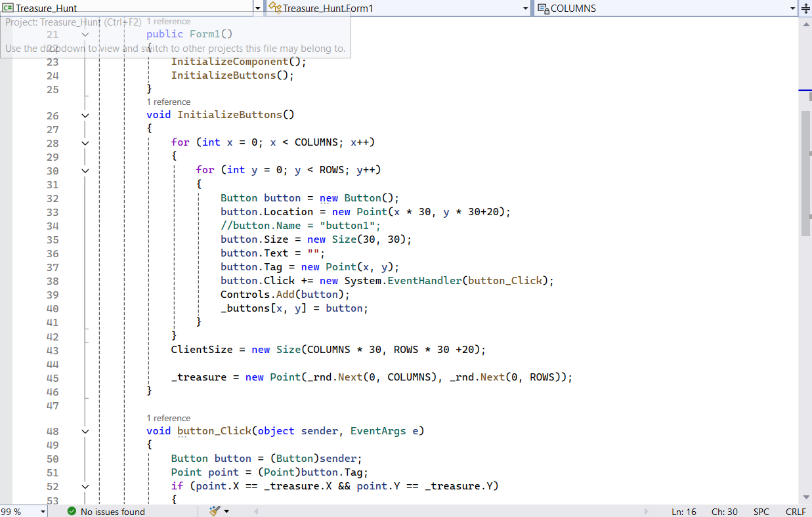This screenshot has width=812, height=517.
Task: Collapse the inner for loop at line 30
Action: click(x=85, y=171)
